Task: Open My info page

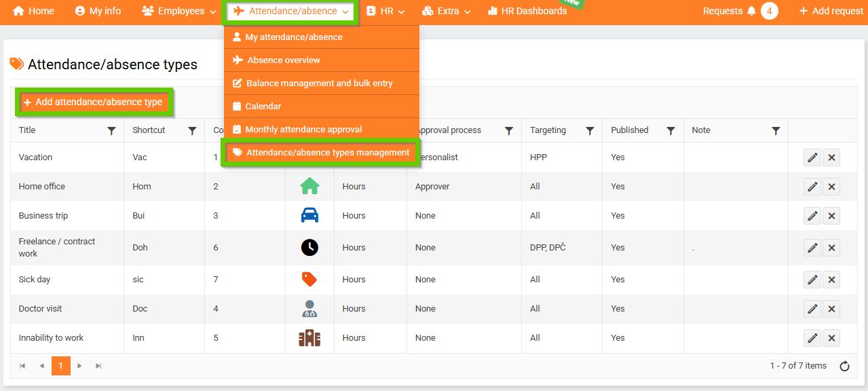Action: (x=98, y=11)
